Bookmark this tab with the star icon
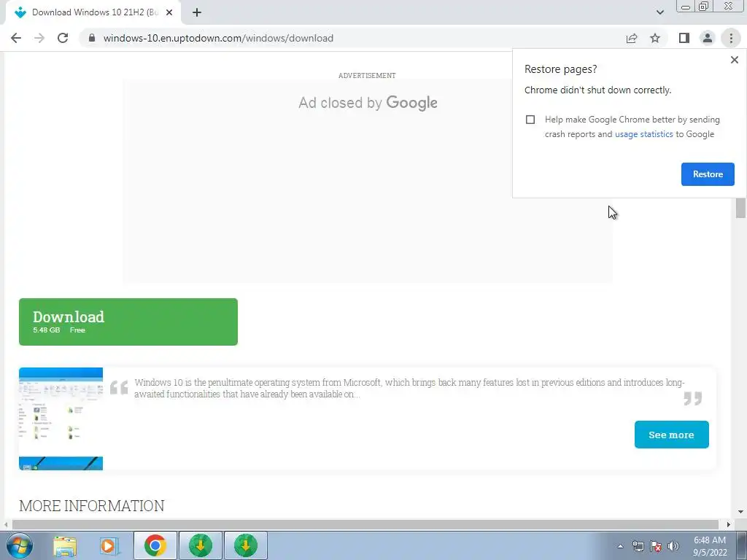 pos(655,38)
